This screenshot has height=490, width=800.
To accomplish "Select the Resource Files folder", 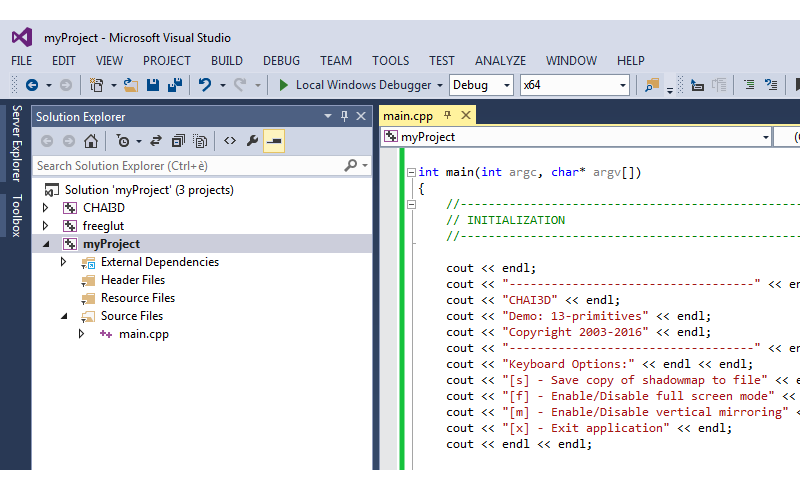I will coord(138,298).
